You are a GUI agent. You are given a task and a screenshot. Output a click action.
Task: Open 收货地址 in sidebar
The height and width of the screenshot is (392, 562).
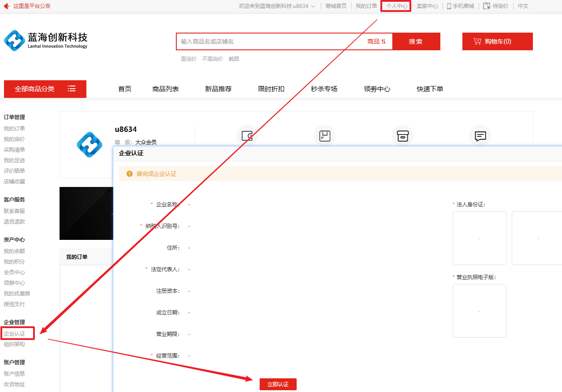click(x=15, y=385)
